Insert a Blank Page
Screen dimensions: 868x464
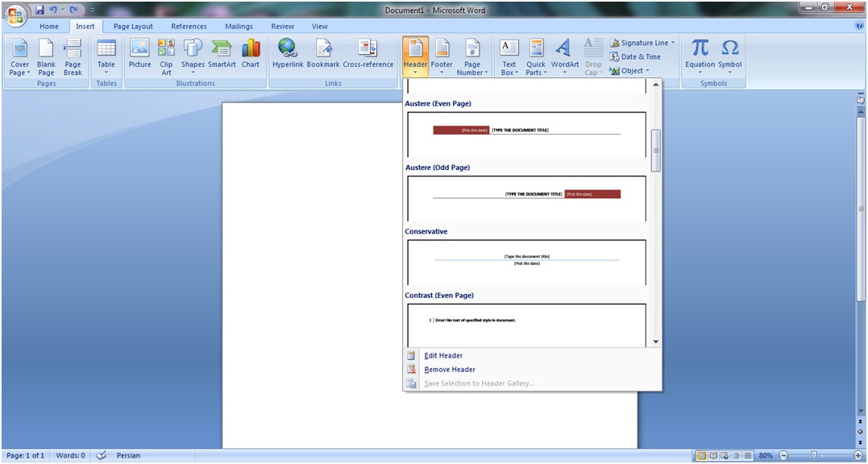tap(46, 57)
